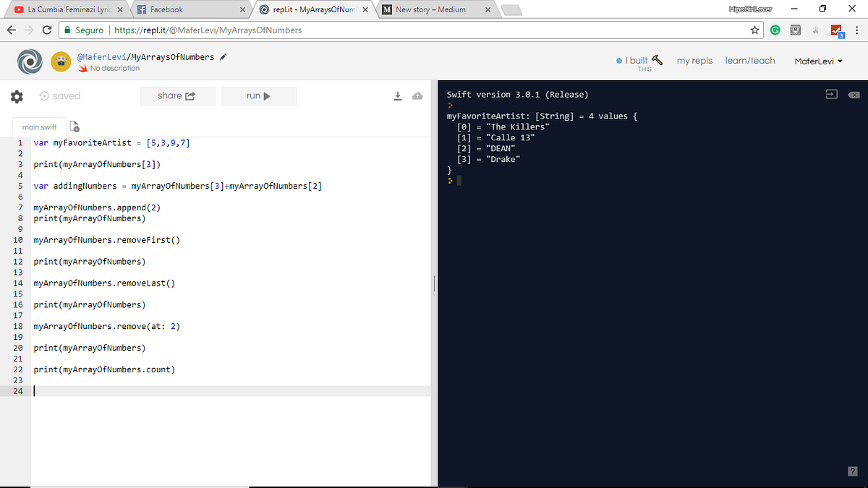Run the code with the run button
Viewport: 868px width, 488px height.
[259, 96]
